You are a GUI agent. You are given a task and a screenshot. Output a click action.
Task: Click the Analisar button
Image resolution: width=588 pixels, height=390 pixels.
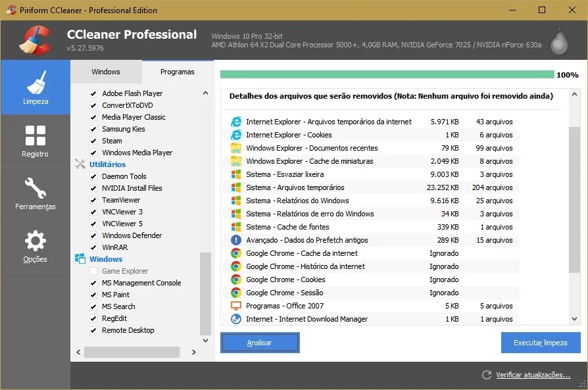260,343
